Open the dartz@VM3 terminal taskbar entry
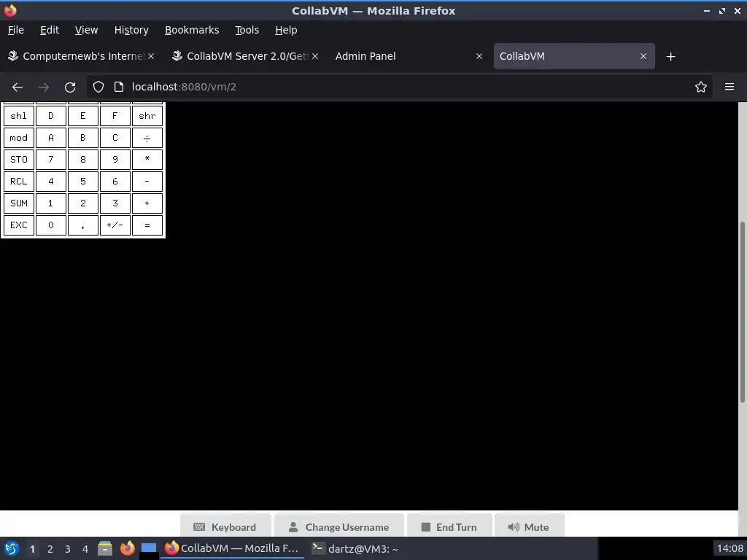 click(x=355, y=549)
